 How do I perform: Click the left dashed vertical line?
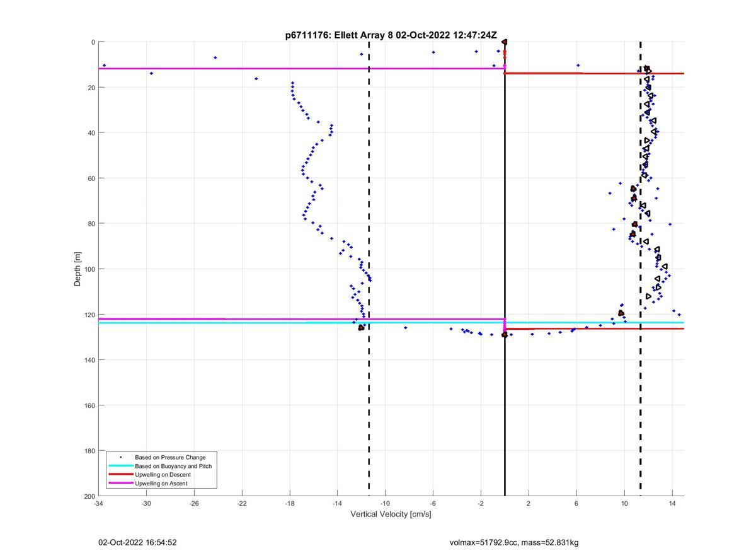[x=369, y=189]
